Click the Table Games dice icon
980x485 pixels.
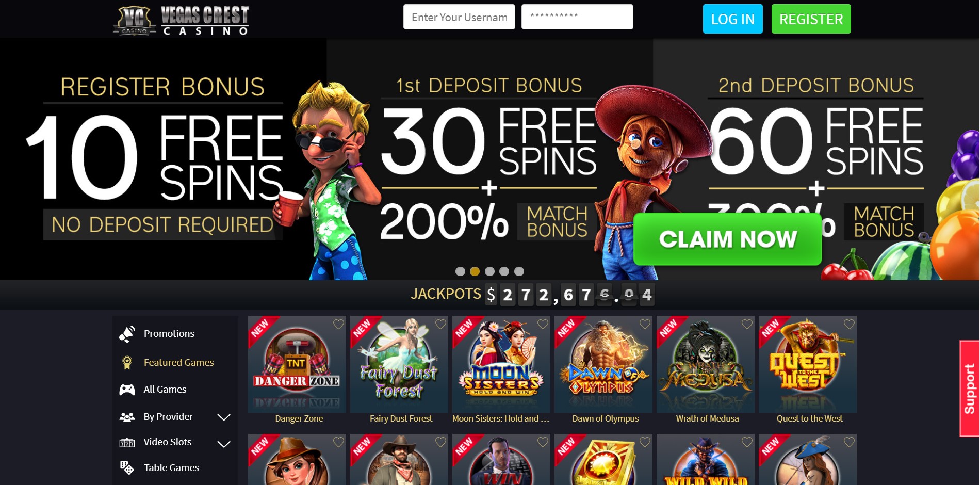click(127, 468)
